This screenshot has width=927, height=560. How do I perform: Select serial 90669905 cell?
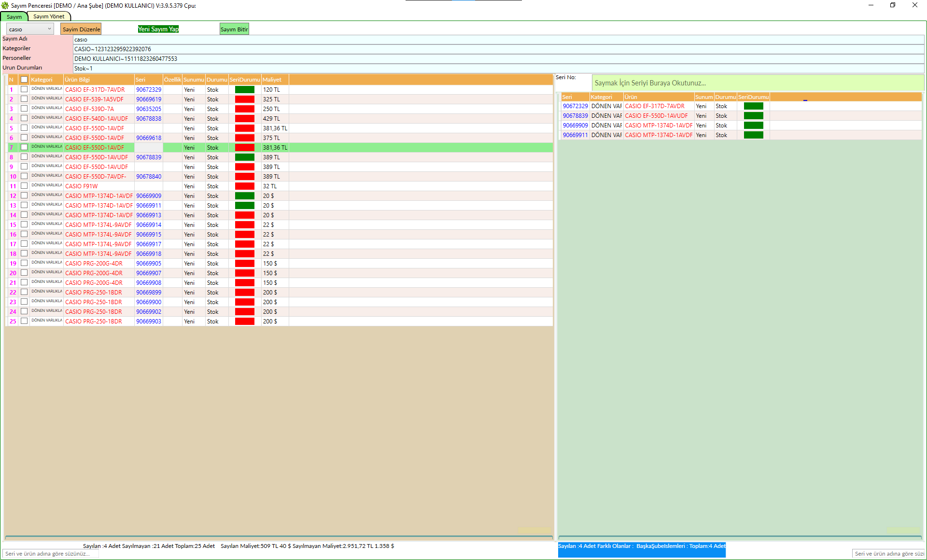(x=149, y=264)
